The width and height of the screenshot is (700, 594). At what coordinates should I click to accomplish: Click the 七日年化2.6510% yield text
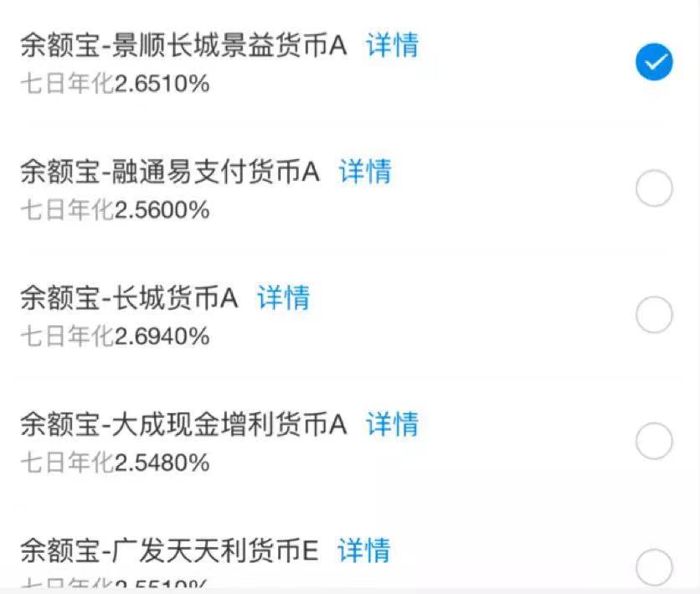(x=115, y=84)
